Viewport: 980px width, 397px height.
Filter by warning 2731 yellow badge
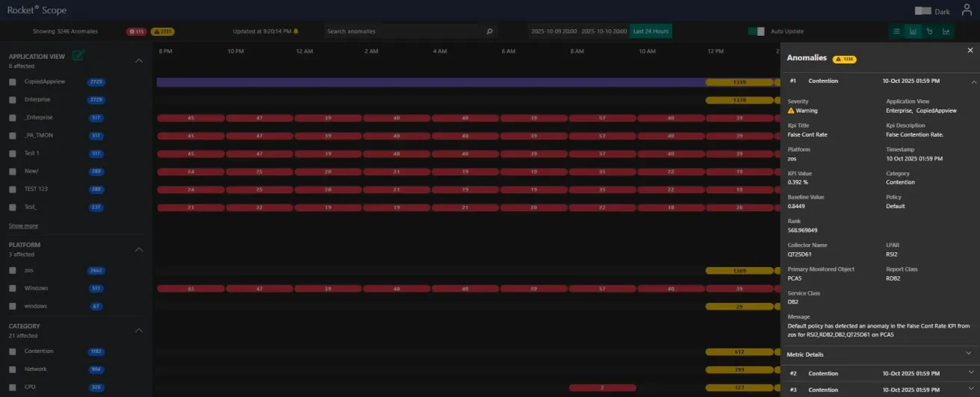pos(163,31)
